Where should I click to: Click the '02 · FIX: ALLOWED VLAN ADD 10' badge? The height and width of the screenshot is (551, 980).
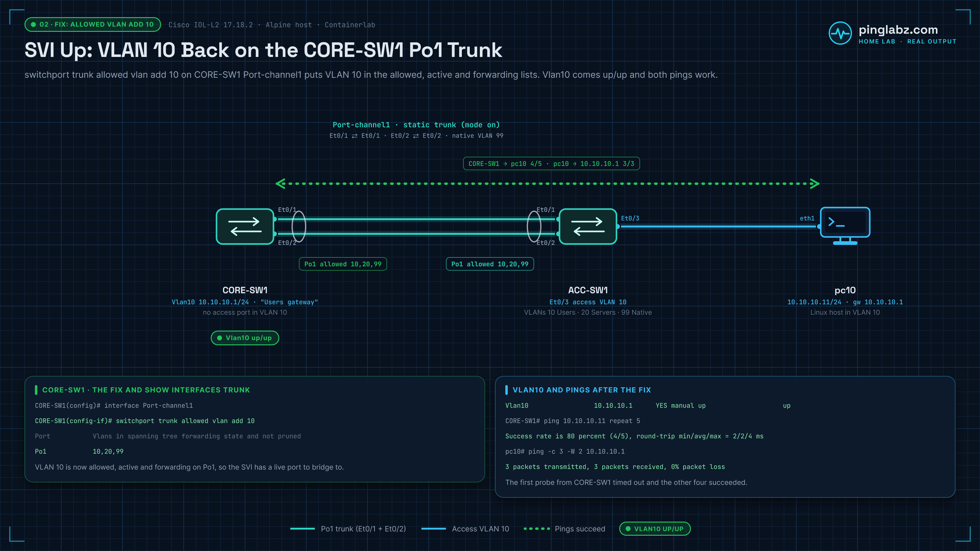tap(92, 24)
